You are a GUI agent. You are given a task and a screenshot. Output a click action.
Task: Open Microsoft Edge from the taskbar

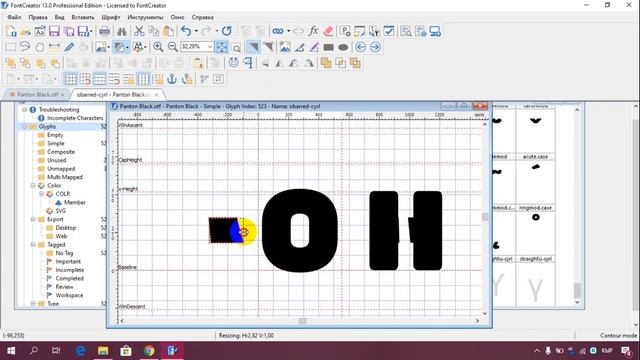click(80, 351)
